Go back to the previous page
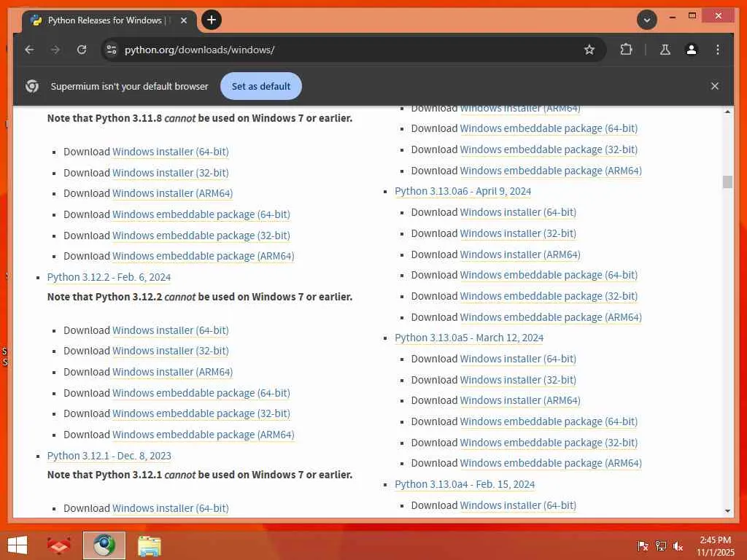Image resolution: width=747 pixels, height=560 pixels. click(29, 50)
